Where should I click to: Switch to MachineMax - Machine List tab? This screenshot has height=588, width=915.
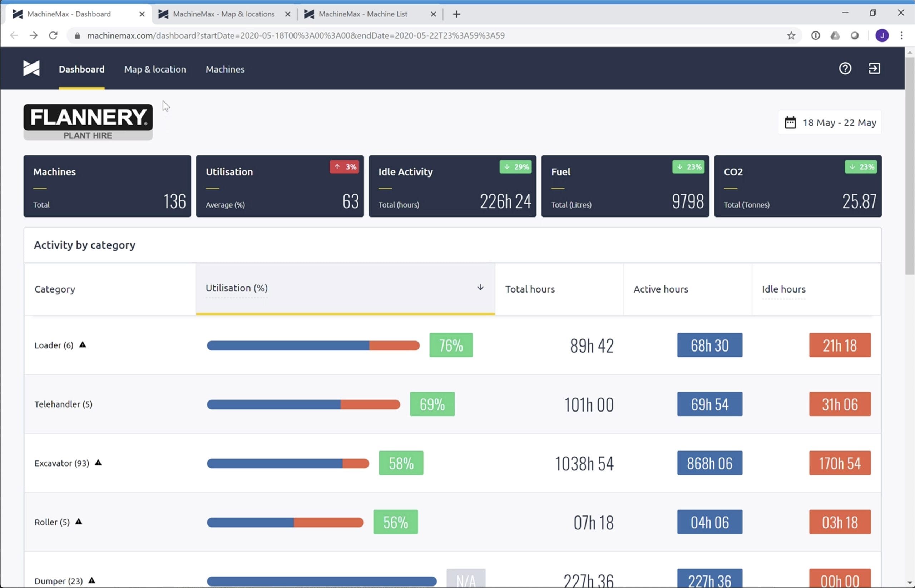click(x=363, y=14)
